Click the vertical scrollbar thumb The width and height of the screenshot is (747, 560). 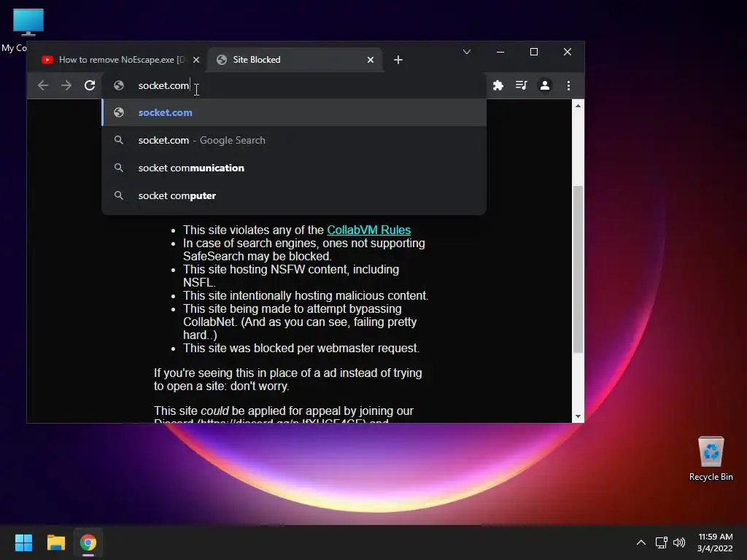[578, 270]
